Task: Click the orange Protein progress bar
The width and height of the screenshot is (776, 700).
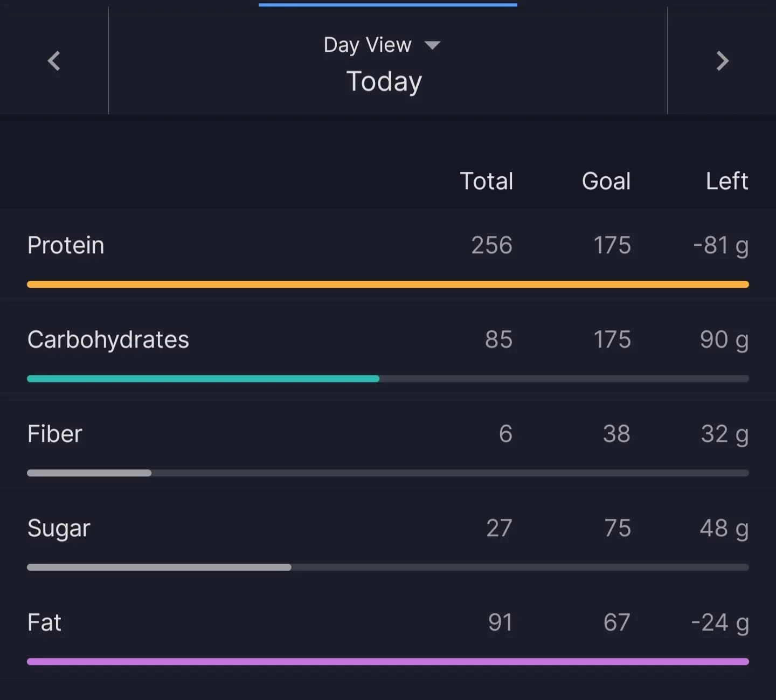Action: pyautogui.click(x=388, y=285)
